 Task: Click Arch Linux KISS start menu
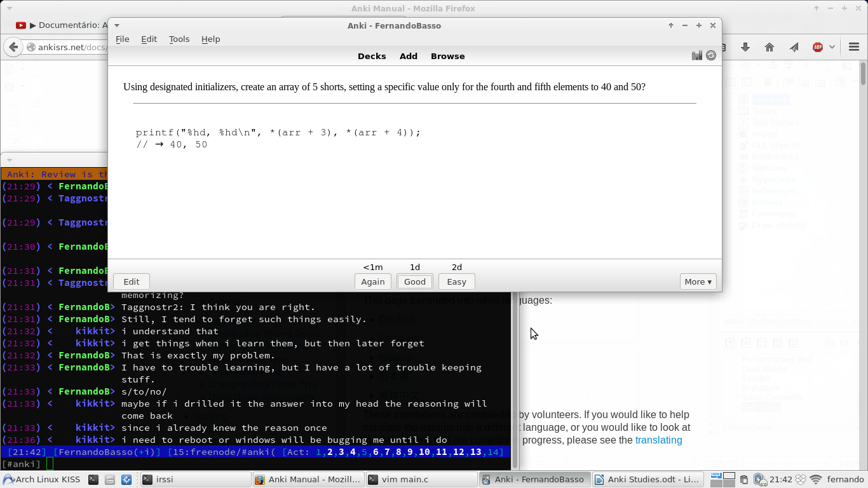pos(42,480)
